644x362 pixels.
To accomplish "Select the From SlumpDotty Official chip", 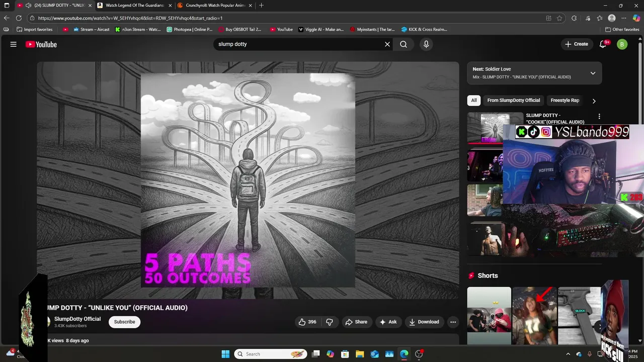I will tap(513, 101).
